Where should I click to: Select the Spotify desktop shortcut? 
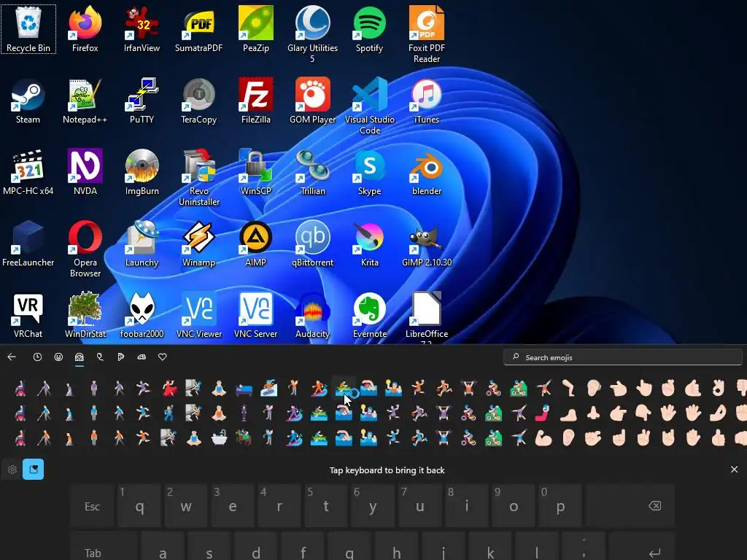coord(369,29)
